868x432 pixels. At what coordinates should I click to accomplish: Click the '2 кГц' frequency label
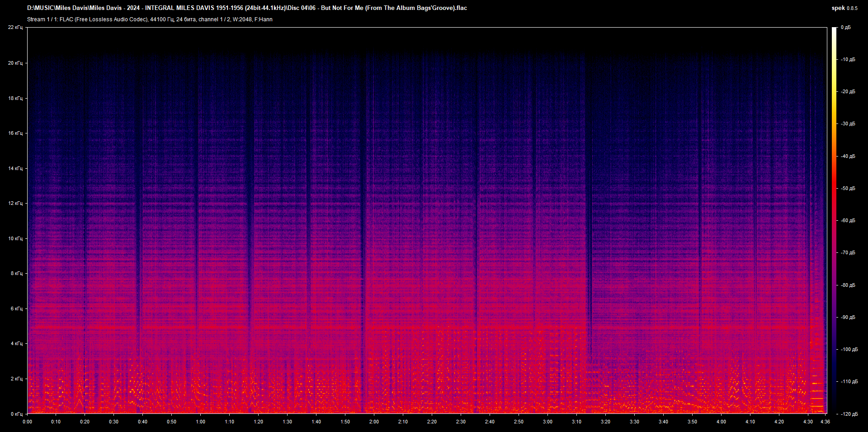(17, 379)
